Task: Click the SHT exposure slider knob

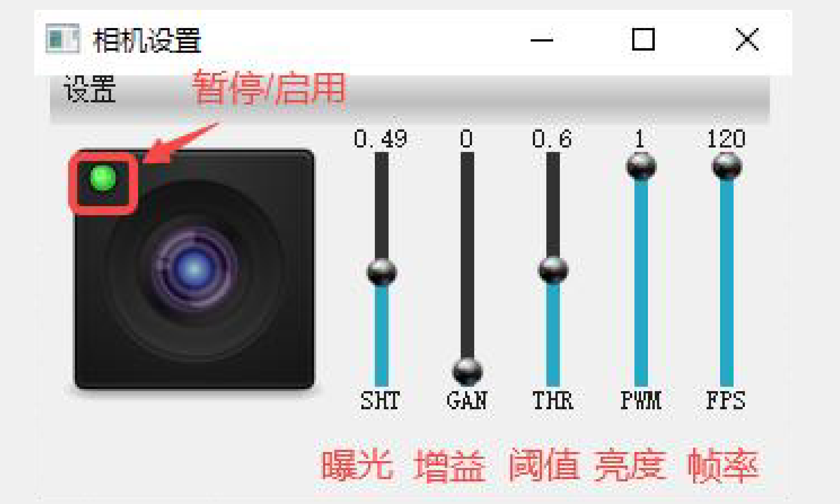Action: click(382, 272)
